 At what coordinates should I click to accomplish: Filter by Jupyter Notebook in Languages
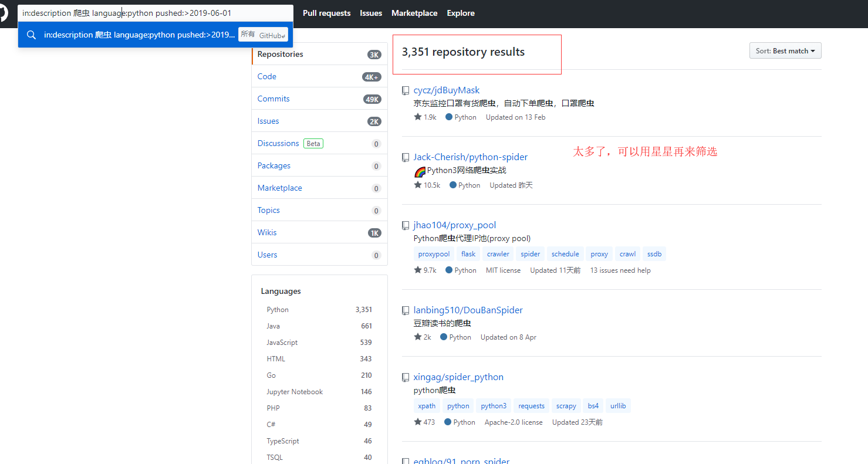click(319, 392)
